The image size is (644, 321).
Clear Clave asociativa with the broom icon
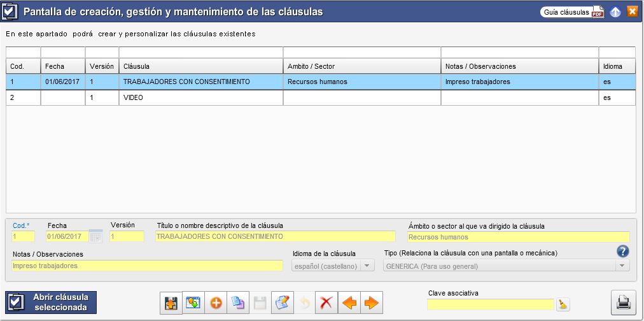(563, 304)
